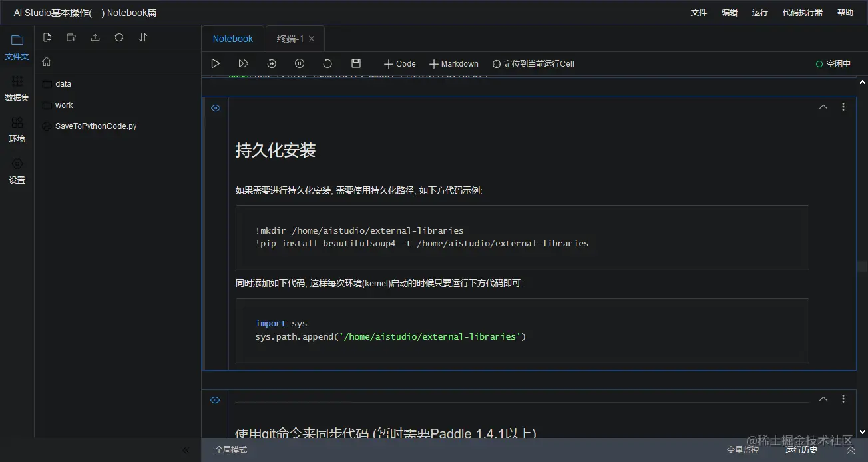Create a new file in file browser
The height and width of the screenshot is (462, 868).
(x=47, y=37)
